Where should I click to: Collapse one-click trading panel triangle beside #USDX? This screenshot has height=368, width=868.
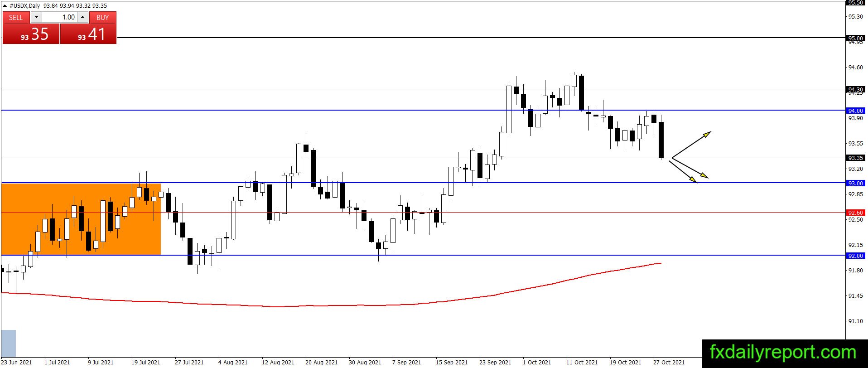click(5, 5)
